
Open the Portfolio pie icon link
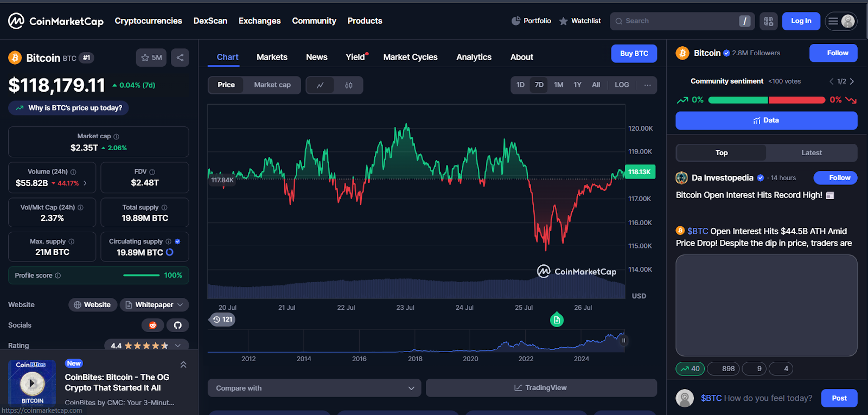pyautogui.click(x=531, y=21)
